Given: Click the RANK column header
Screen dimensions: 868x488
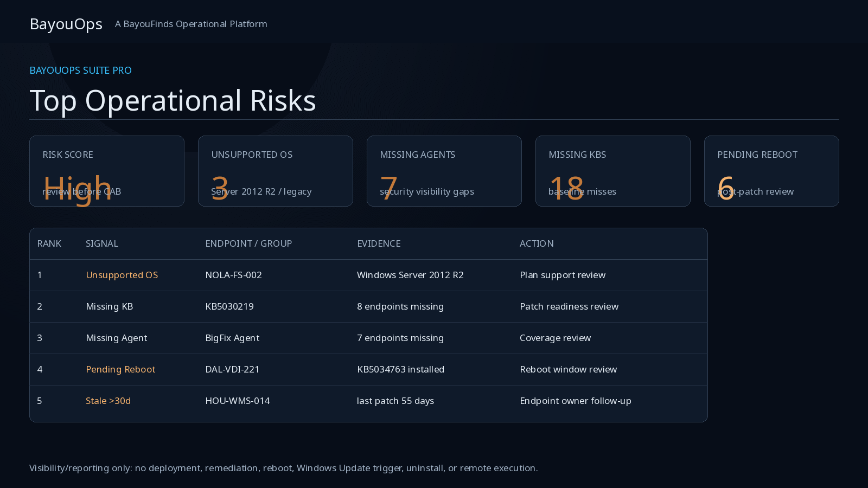Looking at the screenshot, I should 49,243.
